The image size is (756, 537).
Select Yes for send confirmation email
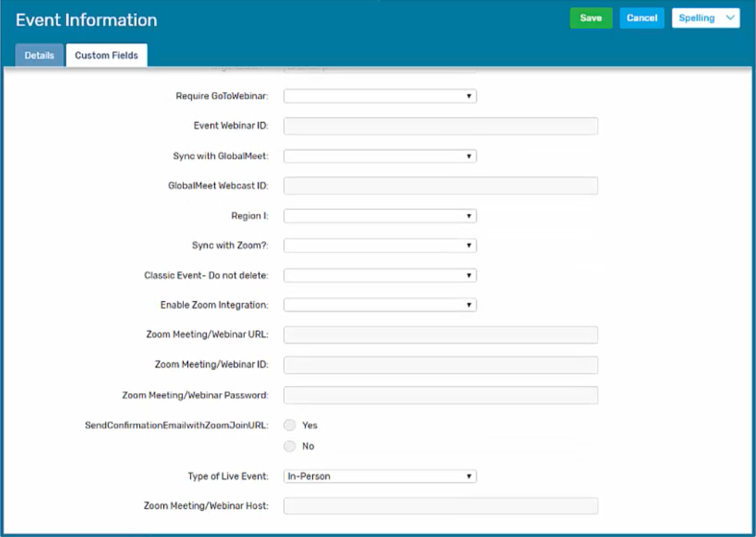pyautogui.click(x=290, y=425)
